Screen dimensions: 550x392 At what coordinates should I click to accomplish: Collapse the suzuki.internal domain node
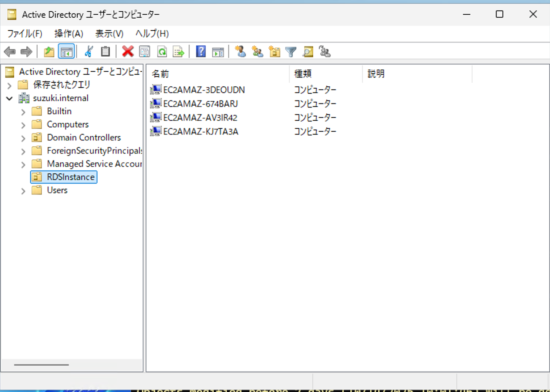pyautogui.click(x=10, y=98)
